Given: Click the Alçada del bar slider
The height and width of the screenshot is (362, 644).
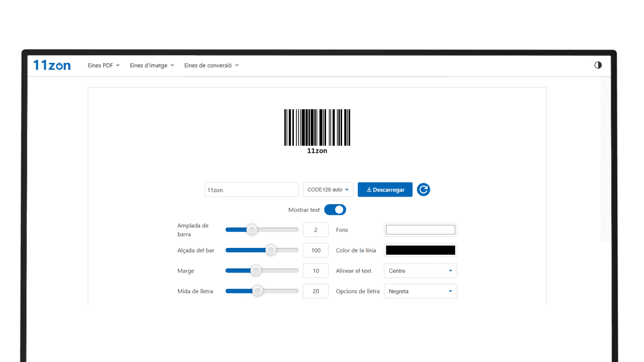Looking at the screenshot, I should click(x=262, y=250).
